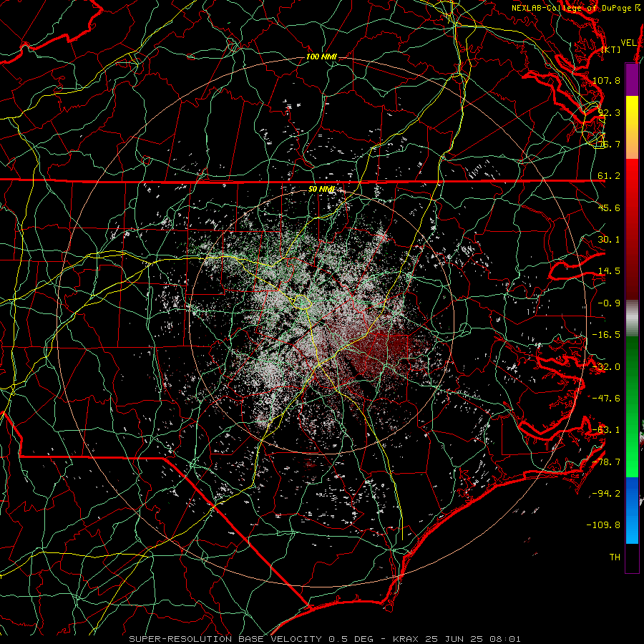The height and width of the screenshot is (644, 644).
Task: Select the 30.1 velocity scale label
Action: tap(609, 240)
